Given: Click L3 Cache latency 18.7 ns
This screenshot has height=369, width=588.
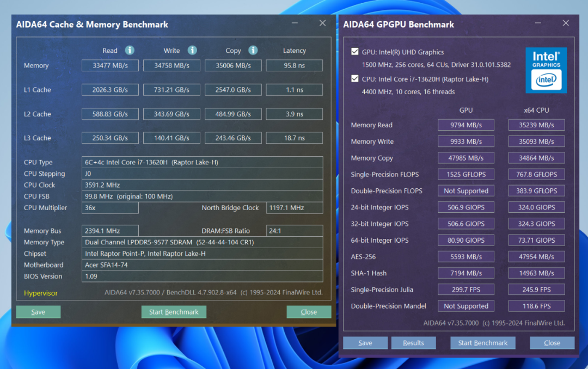Looking at the screenshot, I should 295,138.
